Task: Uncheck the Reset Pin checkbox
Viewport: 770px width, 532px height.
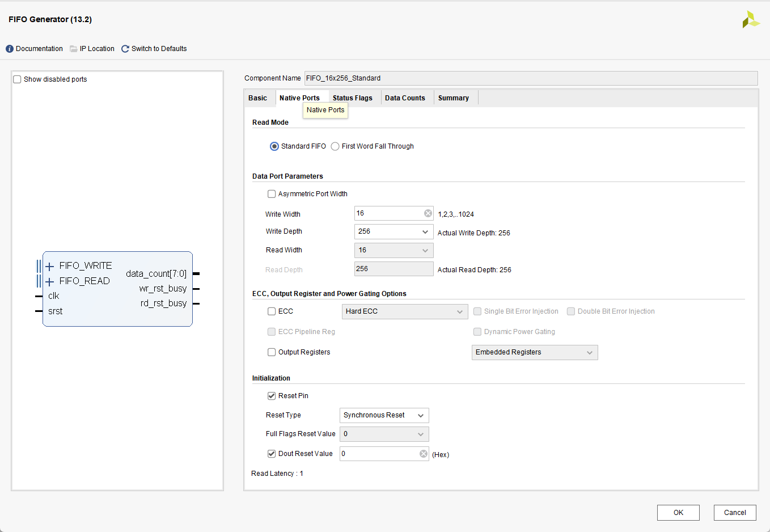Action: coord(272,396)
